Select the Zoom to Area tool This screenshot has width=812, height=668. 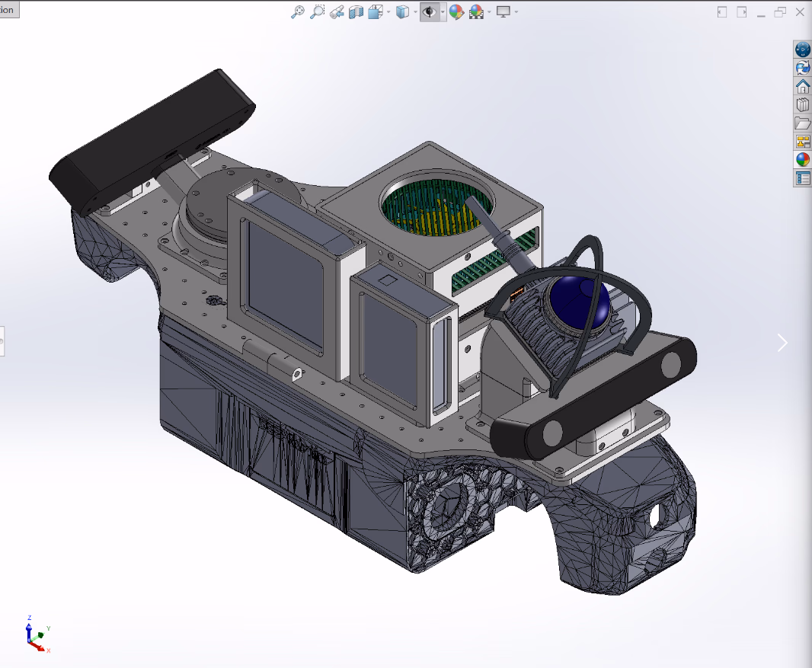(317, 12)
